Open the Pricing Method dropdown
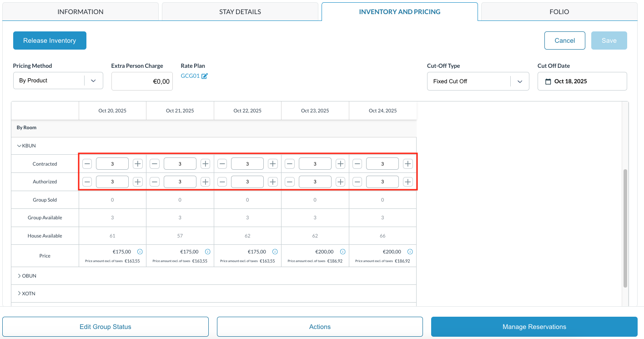Image resolution: width=644 pixels, height=339 pixels. (x=58, y=81)
